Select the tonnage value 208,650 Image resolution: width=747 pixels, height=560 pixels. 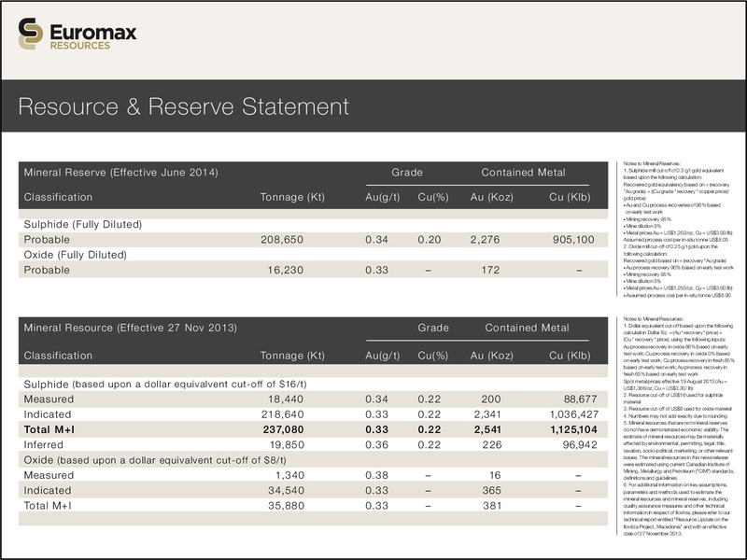282,240
